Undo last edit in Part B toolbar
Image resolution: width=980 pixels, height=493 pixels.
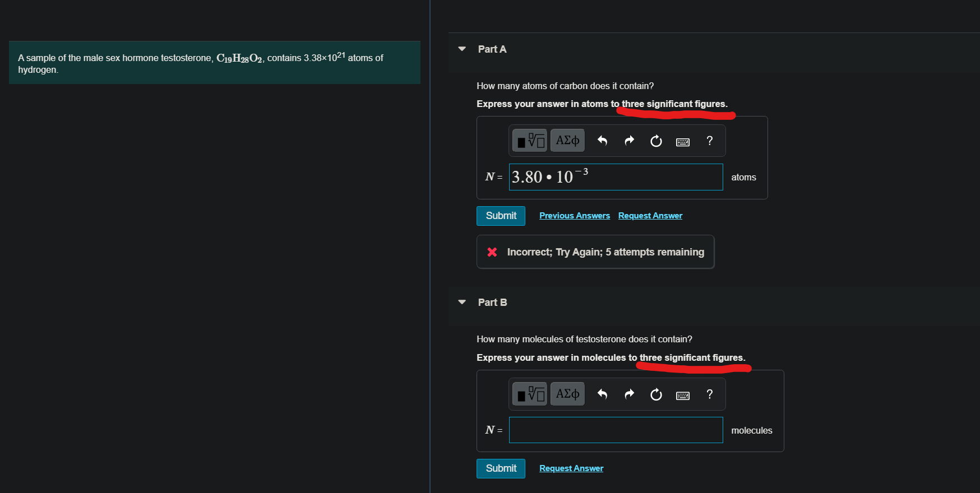[603, 394]
